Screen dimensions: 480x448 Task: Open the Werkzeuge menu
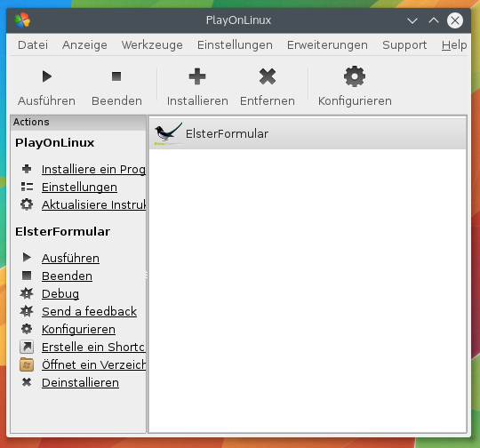tap(152, 45)
